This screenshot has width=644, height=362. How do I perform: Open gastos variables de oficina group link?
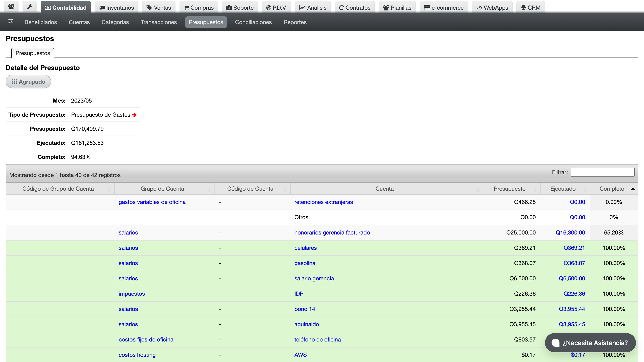(152, 202)
